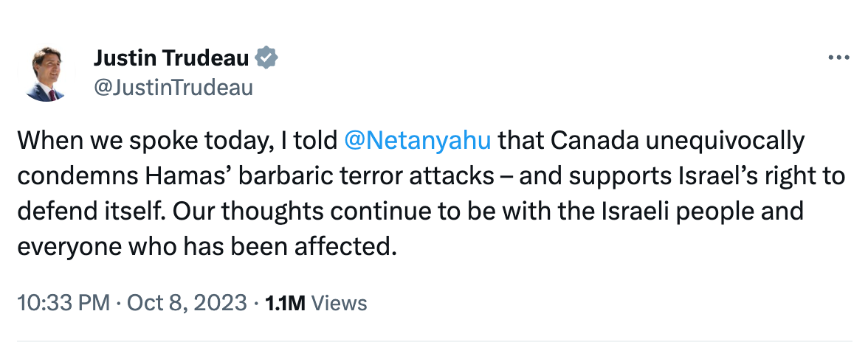Click the 10:33 PM timestamp

point(62,302)
